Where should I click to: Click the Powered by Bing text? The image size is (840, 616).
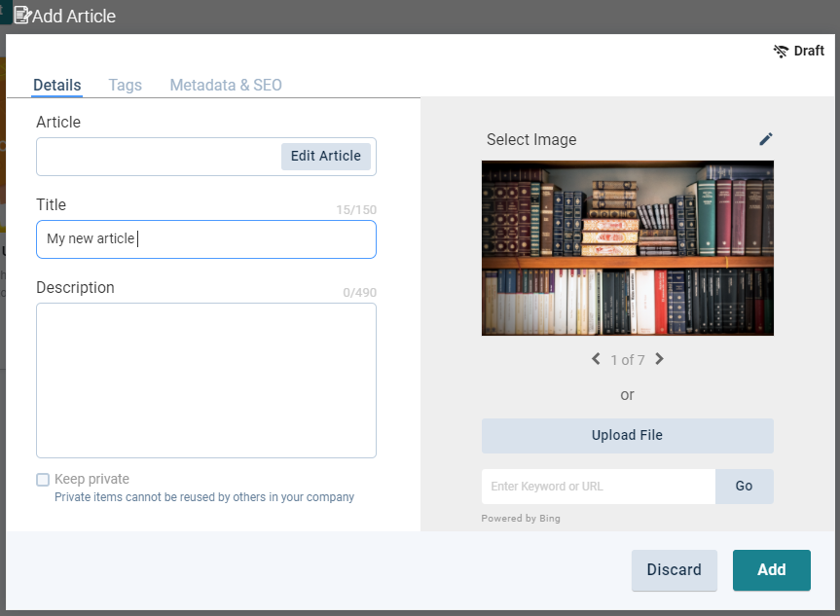521,519
